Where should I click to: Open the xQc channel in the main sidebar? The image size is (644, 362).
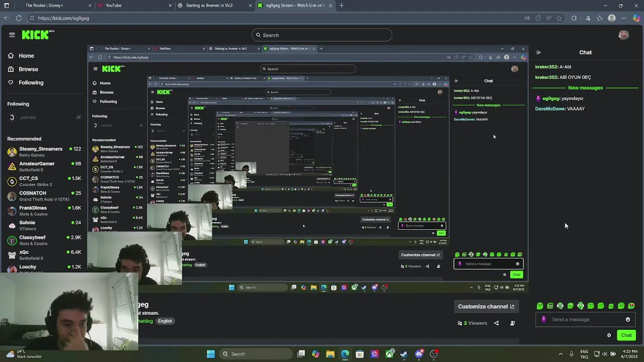pos(44,255)
